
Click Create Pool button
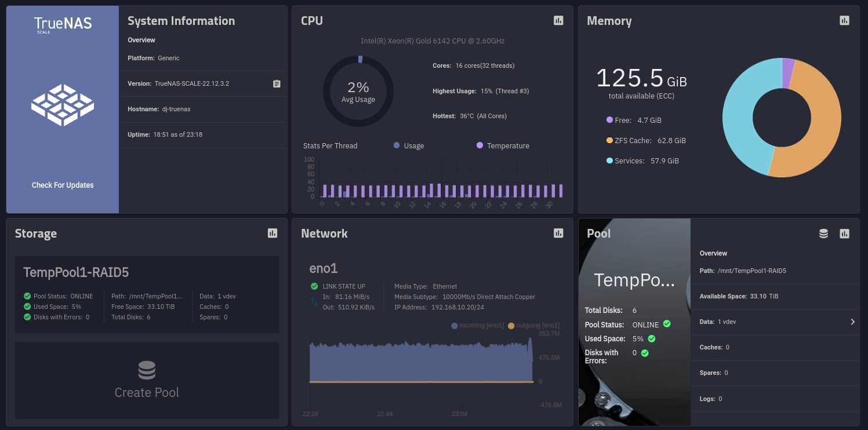tap(147, 380)
